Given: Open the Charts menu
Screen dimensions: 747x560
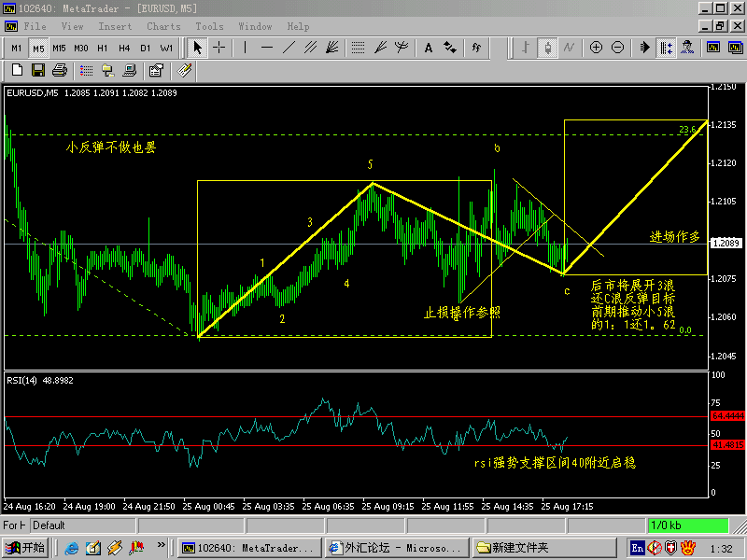Looking at the screenshot, I should pos(164,27).
